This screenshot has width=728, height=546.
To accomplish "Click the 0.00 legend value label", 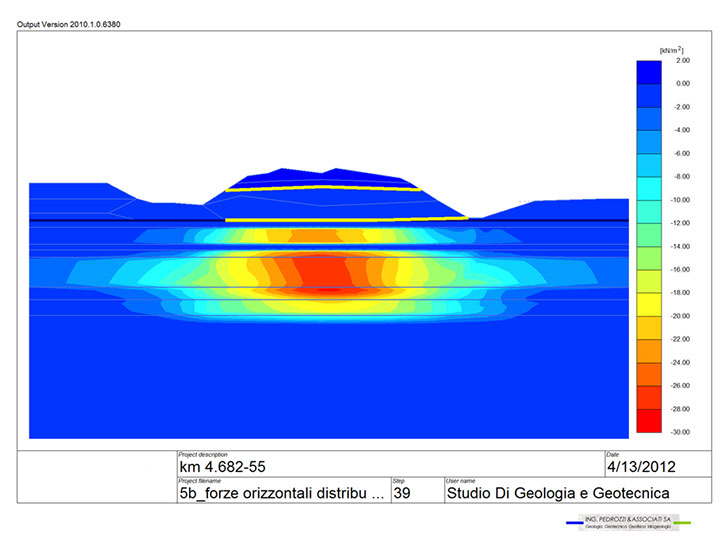I will point(682,83).
